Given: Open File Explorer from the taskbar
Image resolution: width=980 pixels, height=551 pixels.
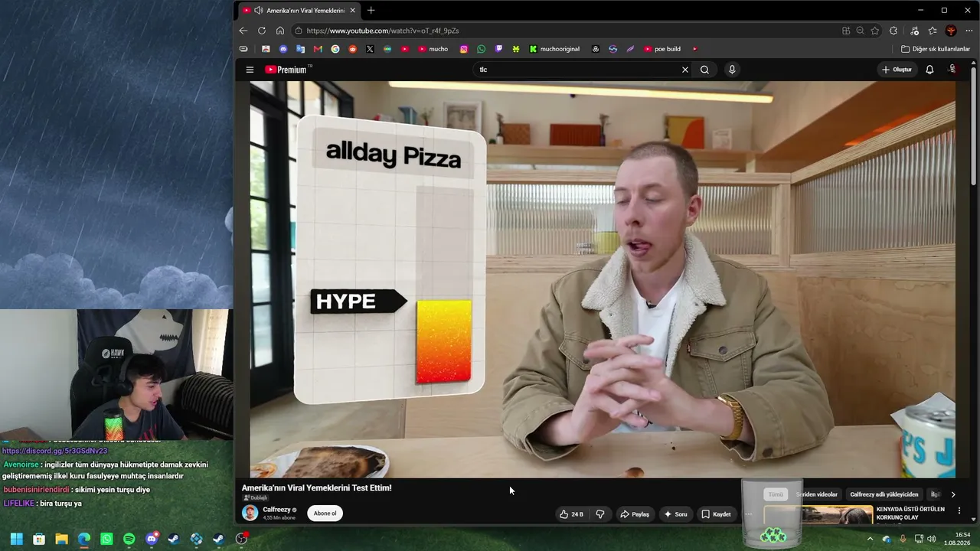Looking at the screenshot, I should (x=61, y=539).
